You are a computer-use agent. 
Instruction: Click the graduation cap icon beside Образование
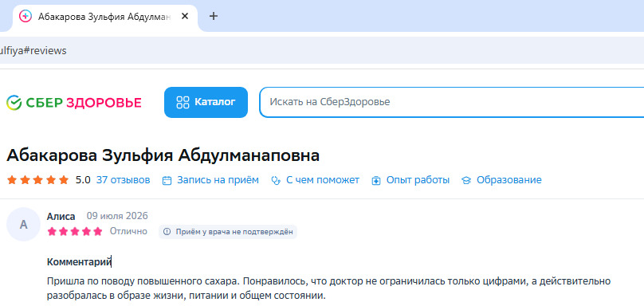465,181
